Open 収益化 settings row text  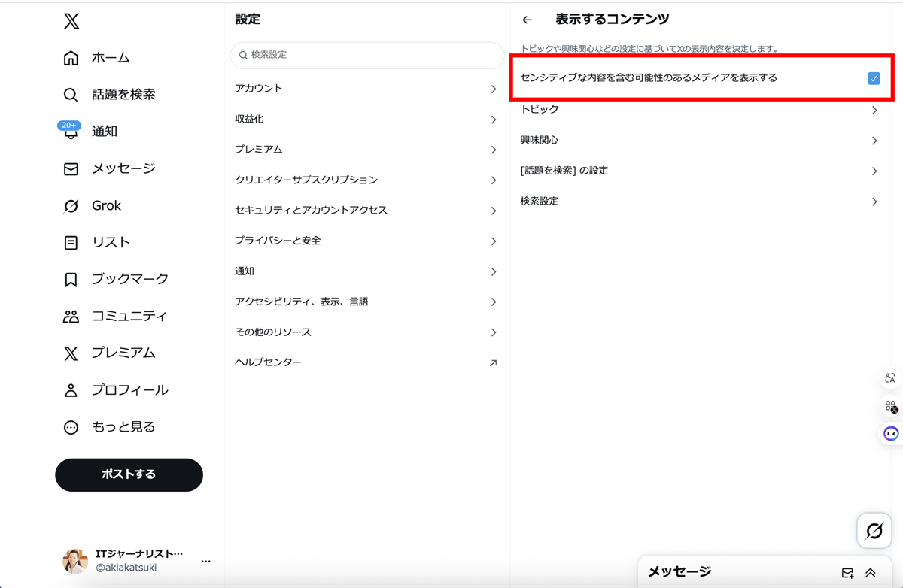pyautogui.click(x=249, y=119)
